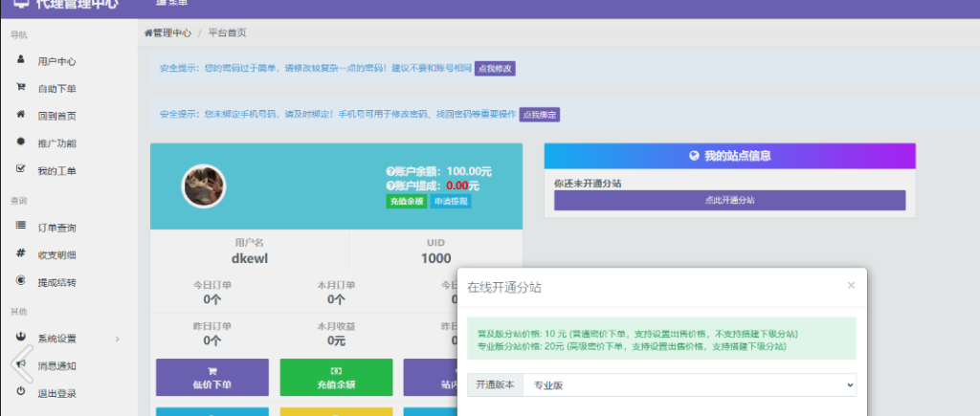The width and height of the screenshot is (980, 416).
Task: Open 消息通知 bullhorn item
Action: pos(56,366)
